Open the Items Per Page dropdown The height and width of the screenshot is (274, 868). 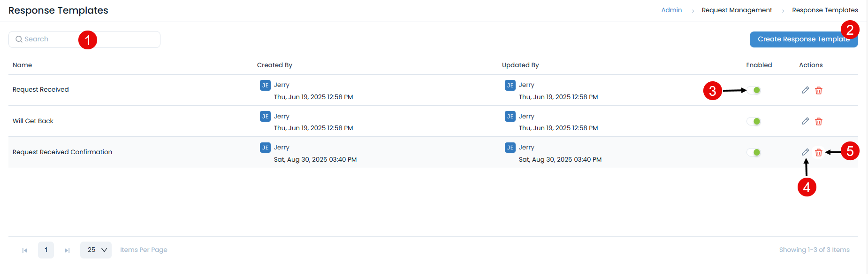(x=96, y=250)
